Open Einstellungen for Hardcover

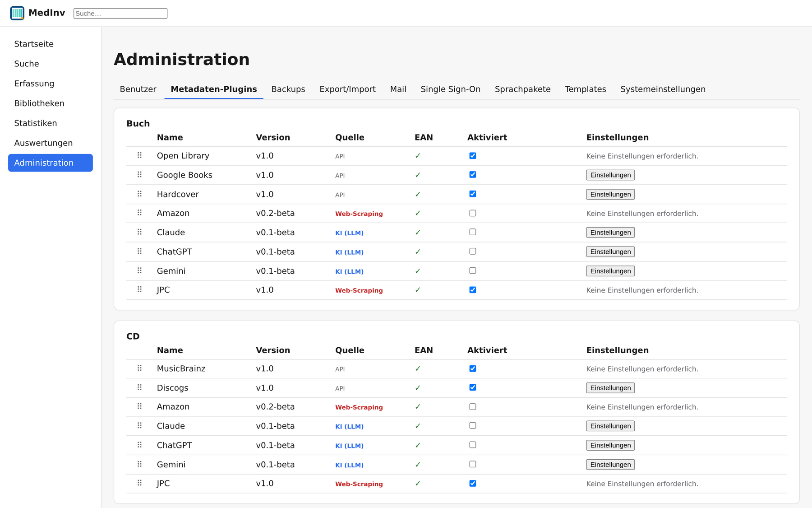click(610, 194)
